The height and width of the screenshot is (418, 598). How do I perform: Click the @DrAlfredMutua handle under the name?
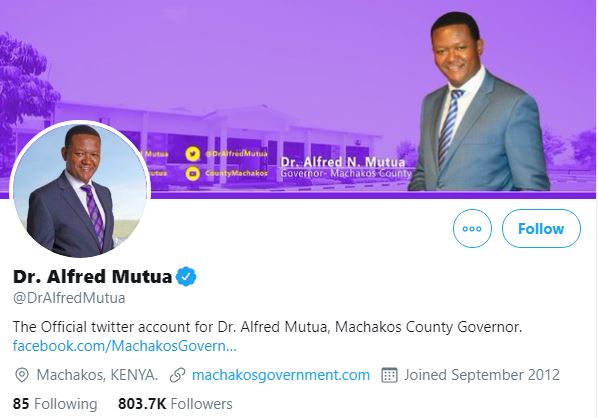69,298
